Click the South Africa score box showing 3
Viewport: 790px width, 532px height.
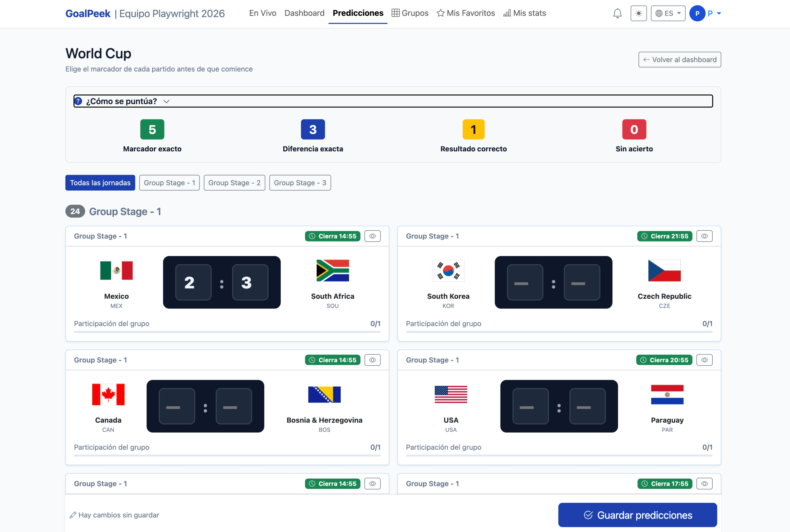click(x=250, y=282)
